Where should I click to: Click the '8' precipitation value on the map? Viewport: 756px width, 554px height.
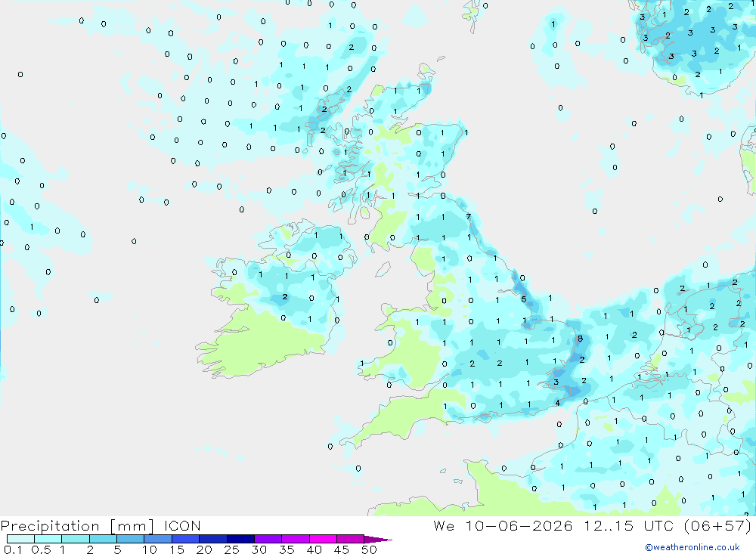(580, 339)
